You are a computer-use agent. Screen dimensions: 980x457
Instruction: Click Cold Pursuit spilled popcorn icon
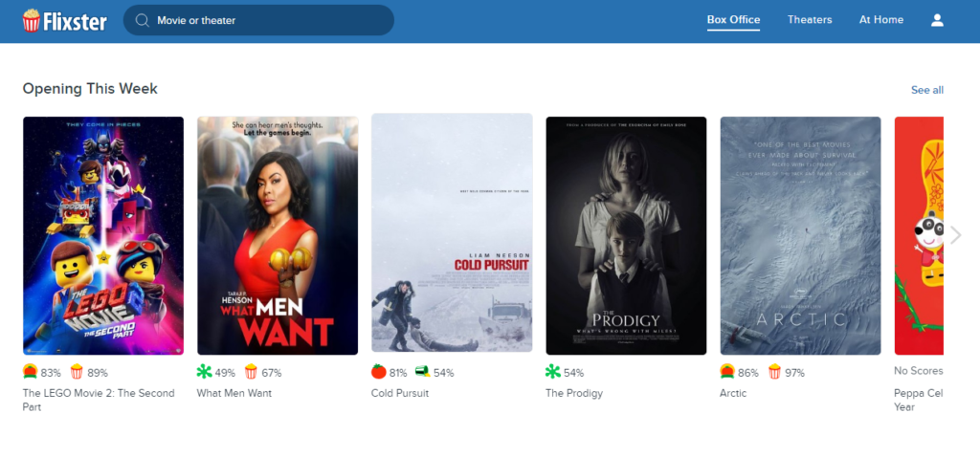[x=422, y=372]
